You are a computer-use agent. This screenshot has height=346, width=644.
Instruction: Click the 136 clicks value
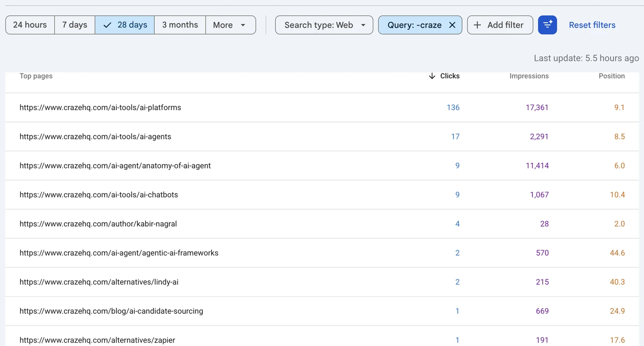tap(453, 107)
